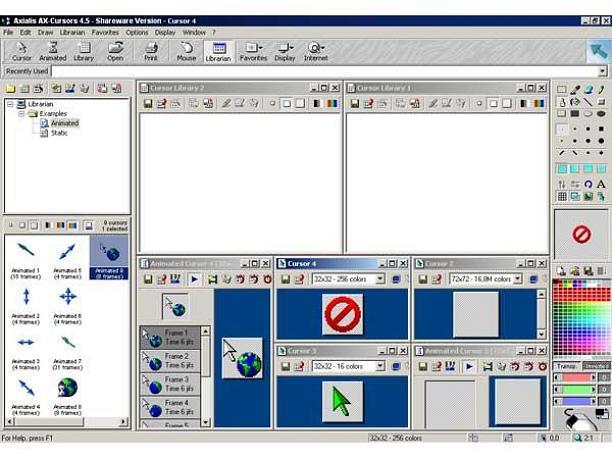
Task: Save the Cursor 4 window
Action: tap(286, 279)
